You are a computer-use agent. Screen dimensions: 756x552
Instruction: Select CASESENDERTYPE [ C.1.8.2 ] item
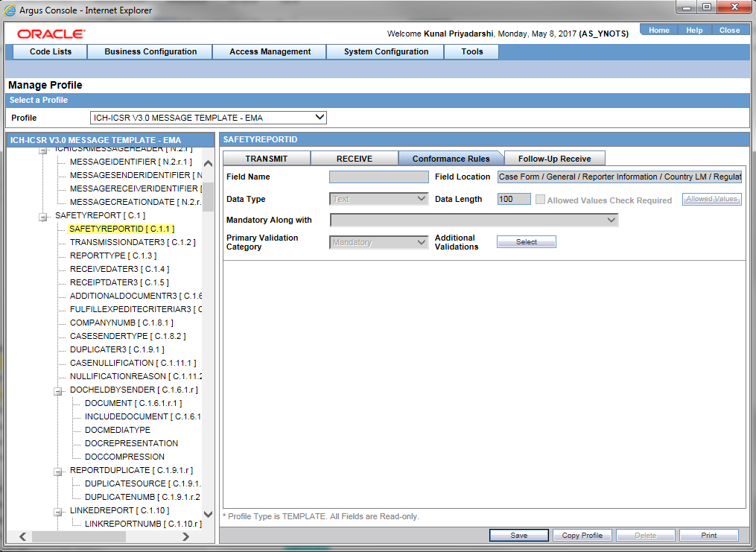coord(128,336)
